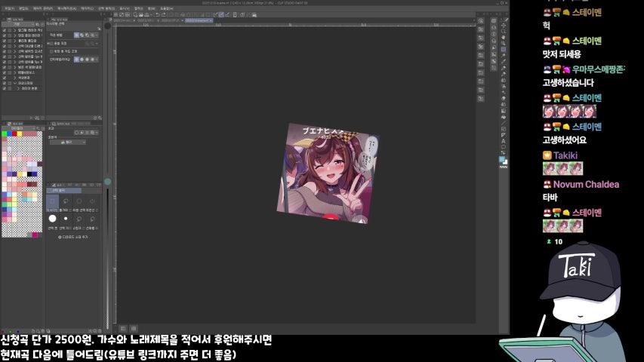Choose the Lasso sub tool next to Rectangle
644x362 pixels.
tap(65, 201)
